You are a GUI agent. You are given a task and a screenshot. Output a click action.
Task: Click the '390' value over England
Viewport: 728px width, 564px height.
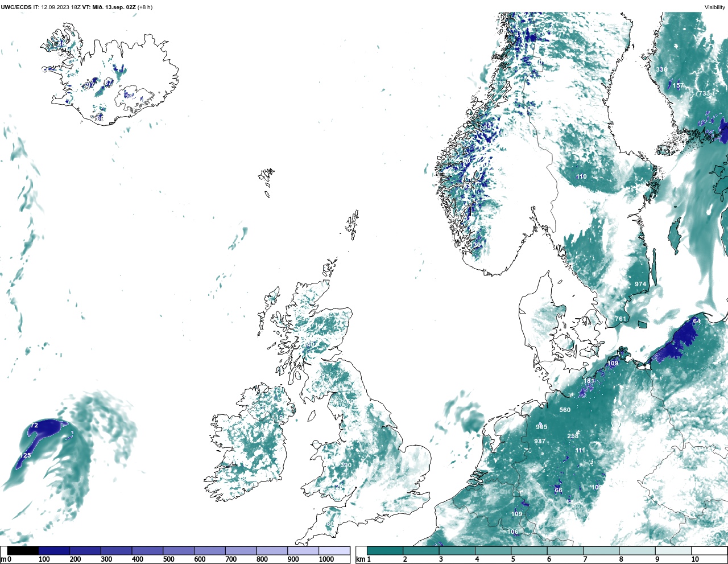tap(346, 465)
